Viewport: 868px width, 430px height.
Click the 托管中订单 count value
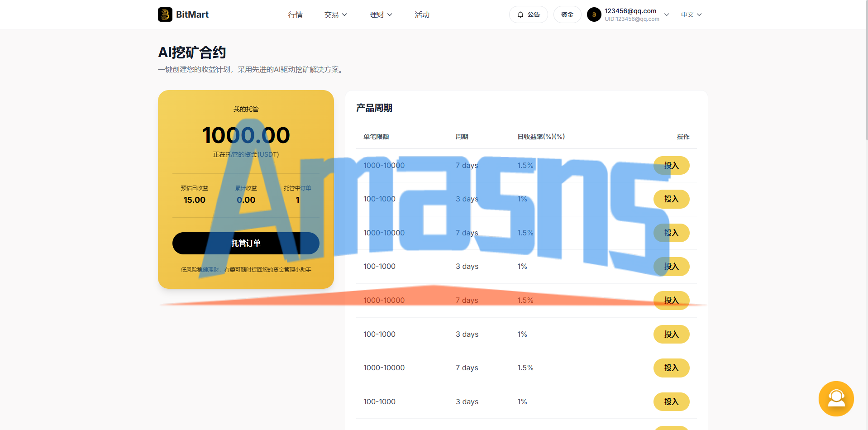click(297, 200)
